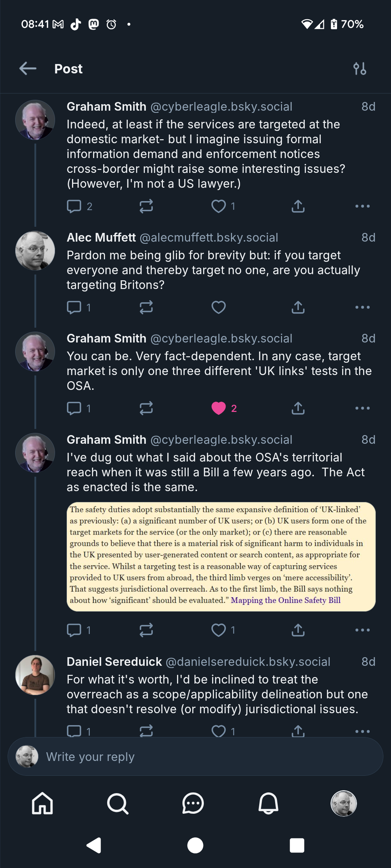This screenshot has height=868, width=391.
Task: Share Graham Smith's first post about domestic market
Action: pyautogui.click(x=298, y=206)
